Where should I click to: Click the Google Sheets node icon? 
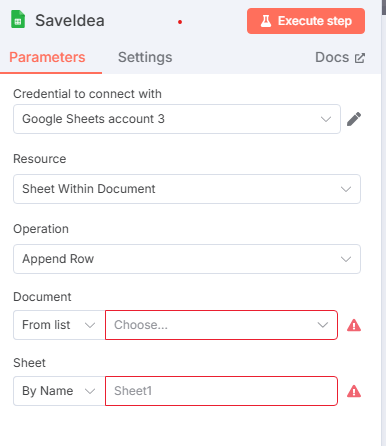(18, 19)
